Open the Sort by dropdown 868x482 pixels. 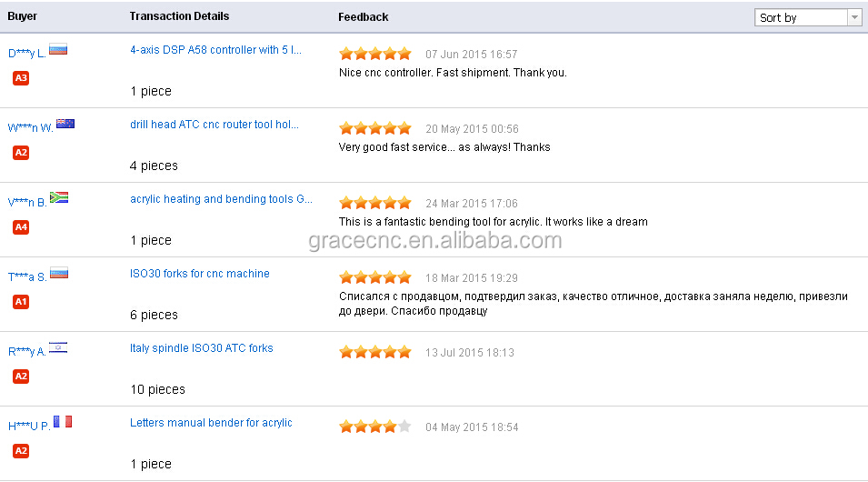tap(808, 17)
